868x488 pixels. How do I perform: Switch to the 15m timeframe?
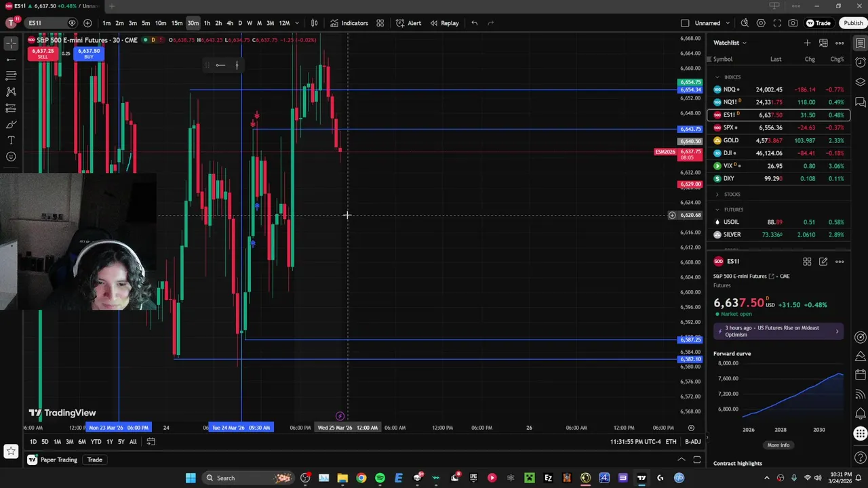tap(176, 23)
